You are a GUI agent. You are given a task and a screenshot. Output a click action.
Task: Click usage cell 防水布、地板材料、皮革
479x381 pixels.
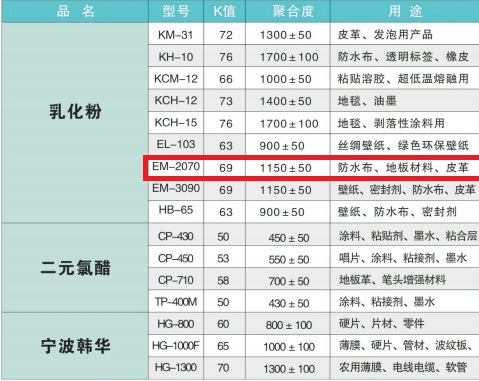[405, 167]
